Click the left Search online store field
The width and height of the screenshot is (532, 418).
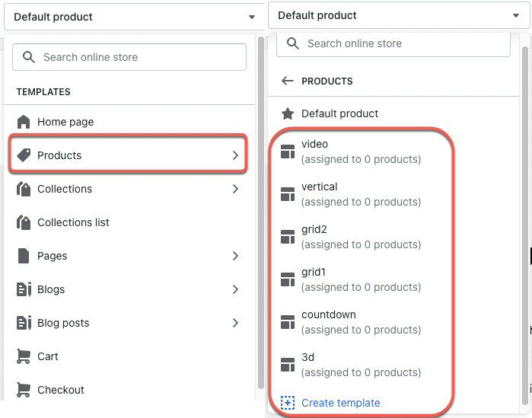pyautogui.click(x=129, y=57)
